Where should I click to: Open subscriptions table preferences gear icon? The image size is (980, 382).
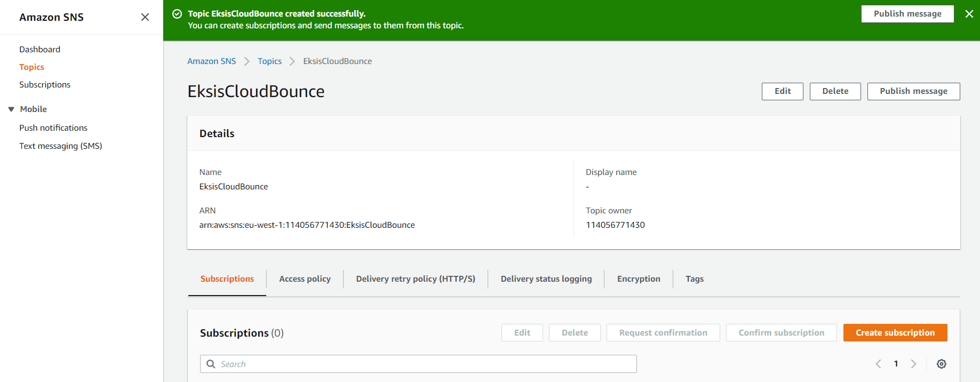point(942,364)
